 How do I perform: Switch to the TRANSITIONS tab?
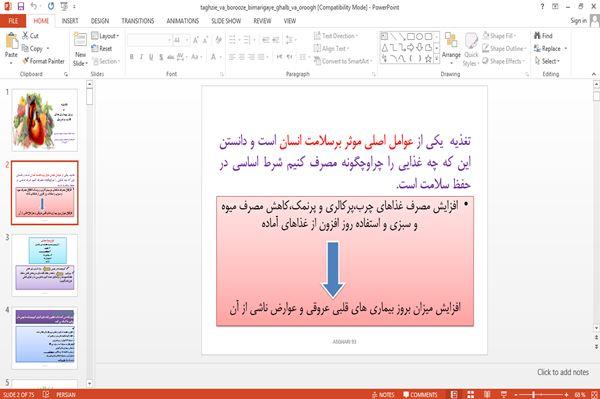point(138,21)
